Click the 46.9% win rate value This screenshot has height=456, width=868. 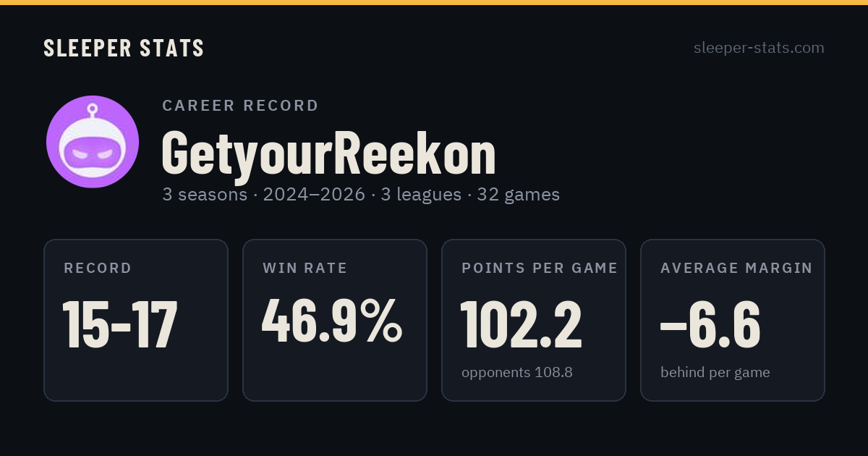click(x=333, y=321)
